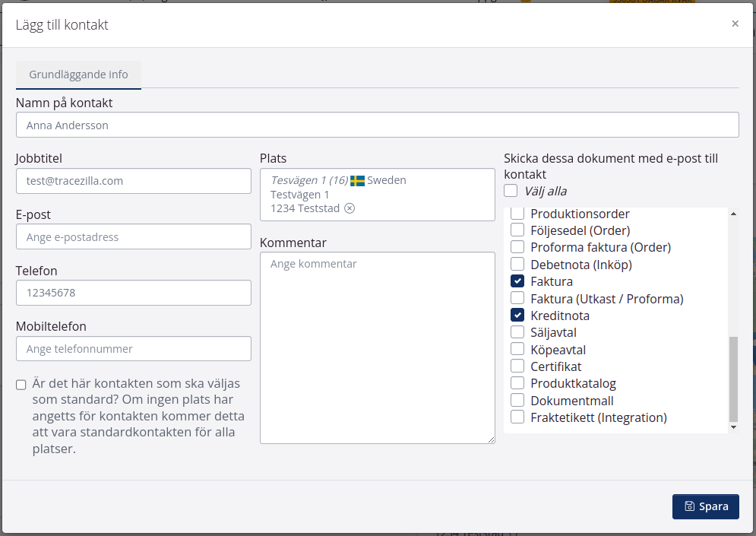Select the Följesedel (Order) checkbox

(x=517, y=230)
